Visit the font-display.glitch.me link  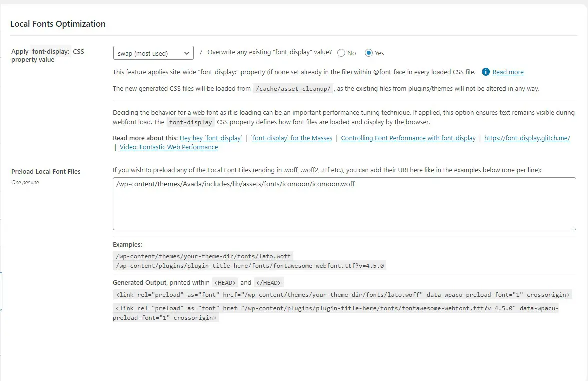click(x=527, y=138)
